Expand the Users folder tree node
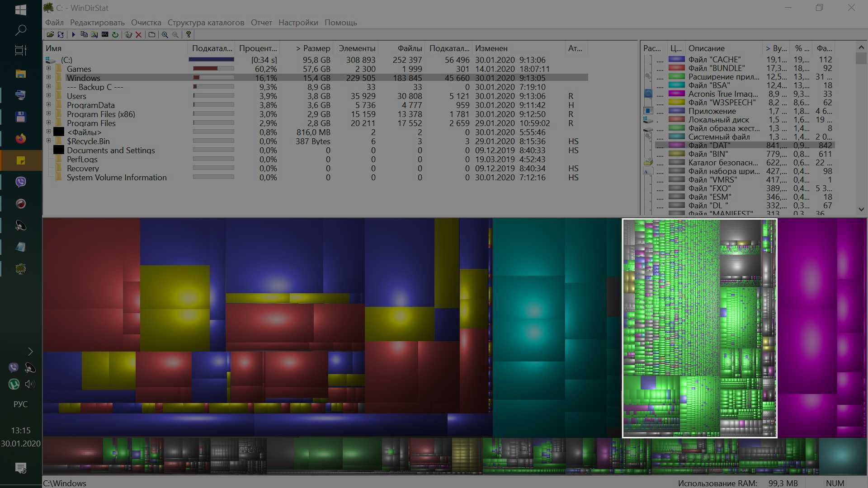Screen dimensions: 868x488 point(49,96)
